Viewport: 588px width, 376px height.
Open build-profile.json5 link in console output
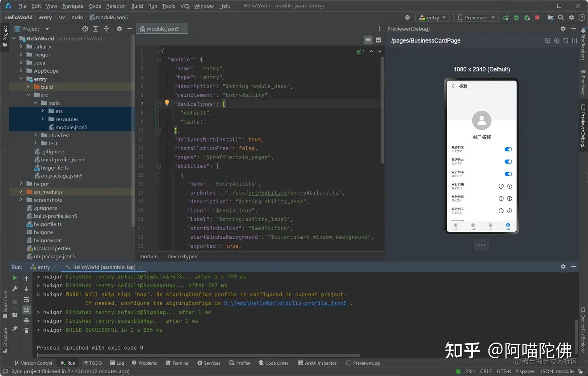pos(285,303)
